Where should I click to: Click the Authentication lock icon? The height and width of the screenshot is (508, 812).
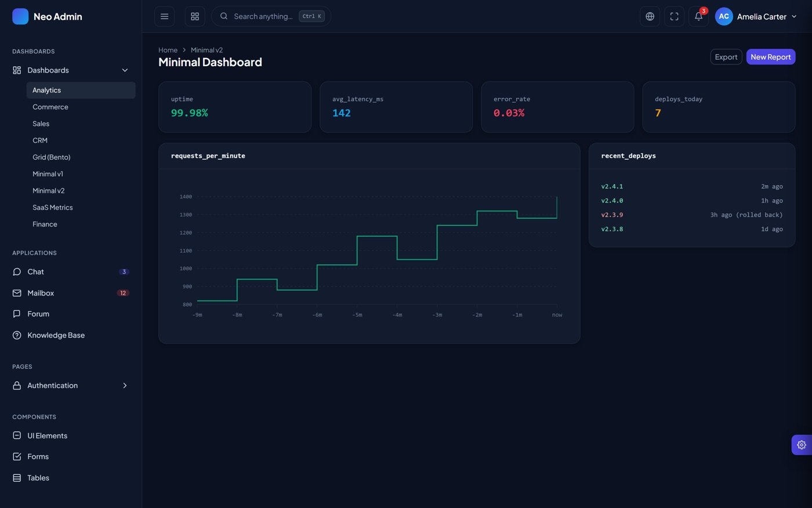click(x=17, y=385)
